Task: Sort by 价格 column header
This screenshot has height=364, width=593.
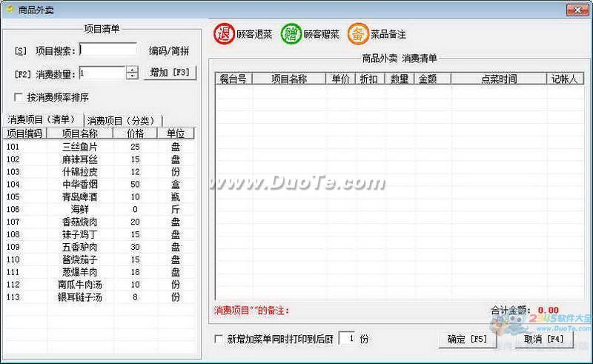Action: coord(135,133)
